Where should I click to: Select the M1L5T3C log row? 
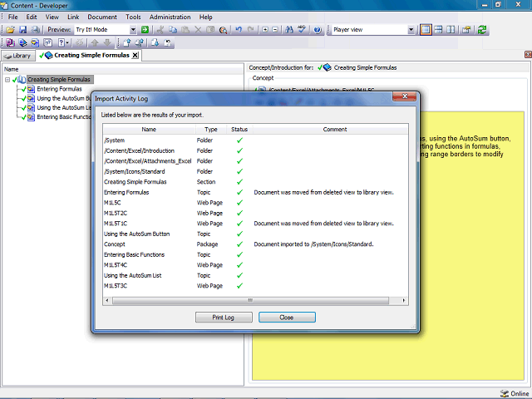tap(255, 286)
